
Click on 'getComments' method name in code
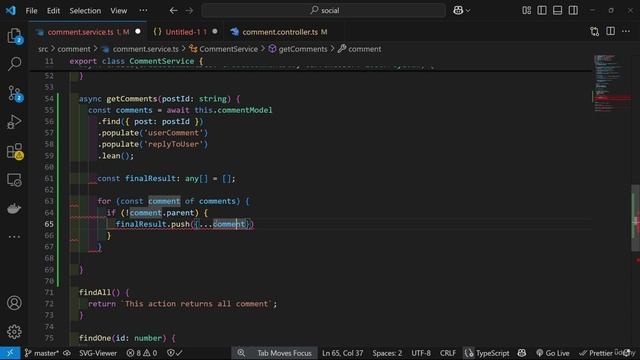coord(131,99)
